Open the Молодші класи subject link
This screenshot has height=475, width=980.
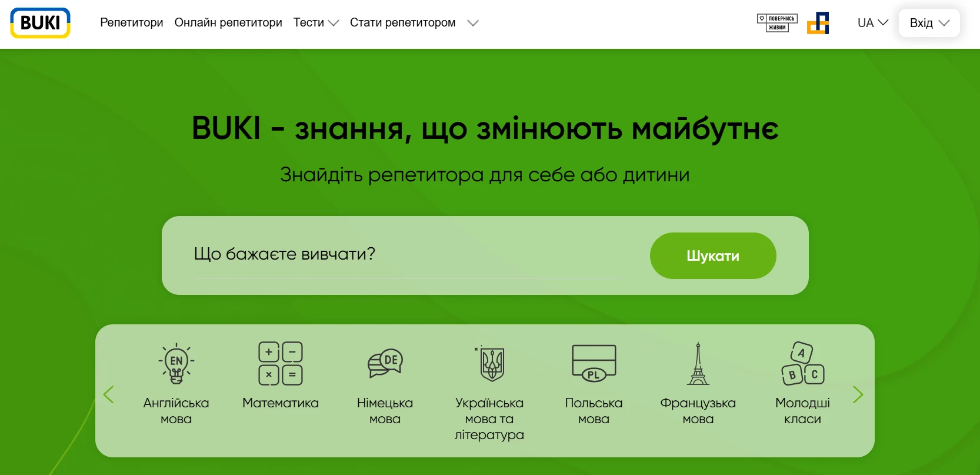(803, 411)
